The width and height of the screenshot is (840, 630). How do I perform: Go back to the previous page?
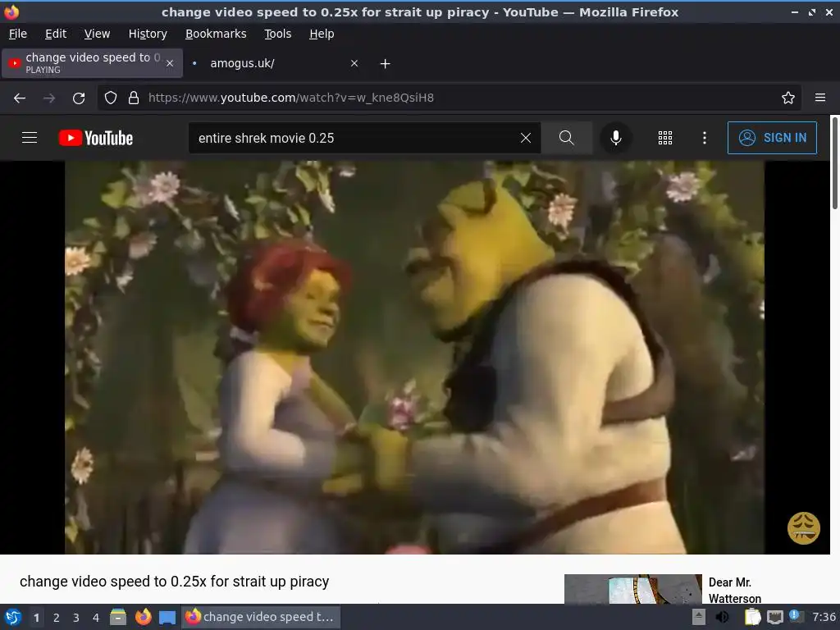(20, 98)
